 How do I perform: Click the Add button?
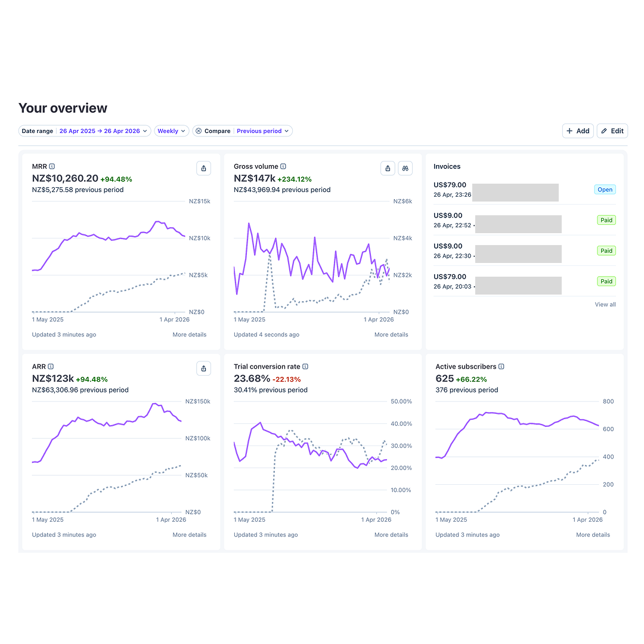click(578, 131)
